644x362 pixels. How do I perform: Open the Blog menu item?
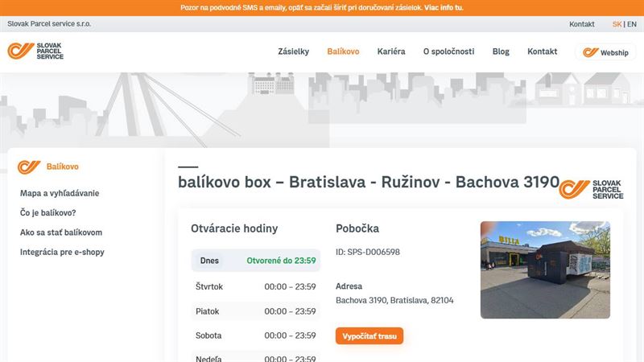pos(501,51)
